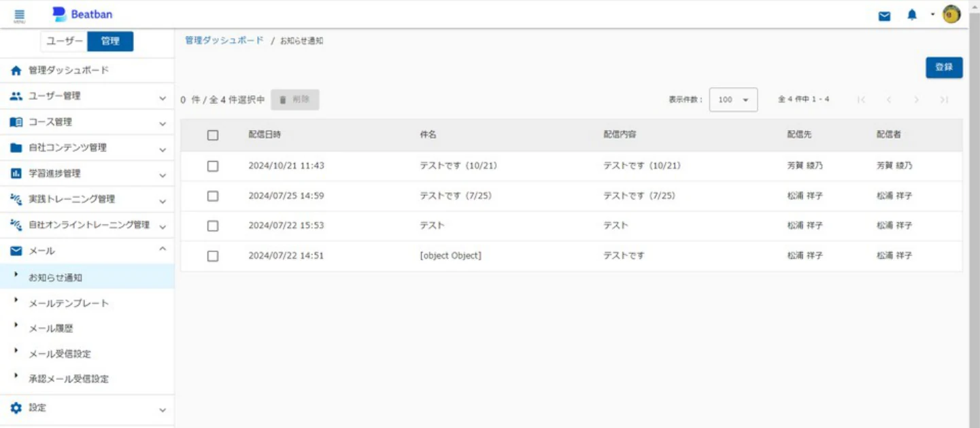Click the 削除 button
The height and width of the screenshot is (428, 980).
pos(294,100)
